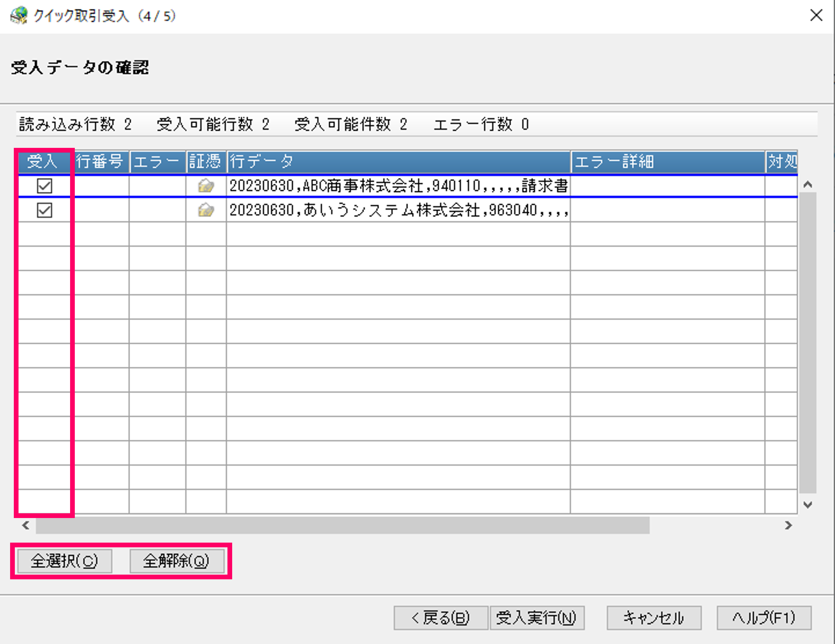Uncheck 受入 checkbox for ABC商事 row
This screenshot has height=644, width=835.
[44, 186]
